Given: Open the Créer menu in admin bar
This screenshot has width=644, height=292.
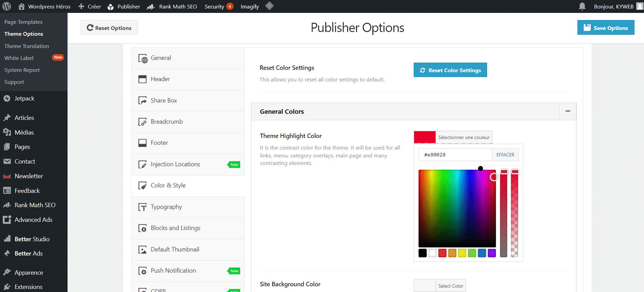Looking at the screenshot, I should pos(89,6).
